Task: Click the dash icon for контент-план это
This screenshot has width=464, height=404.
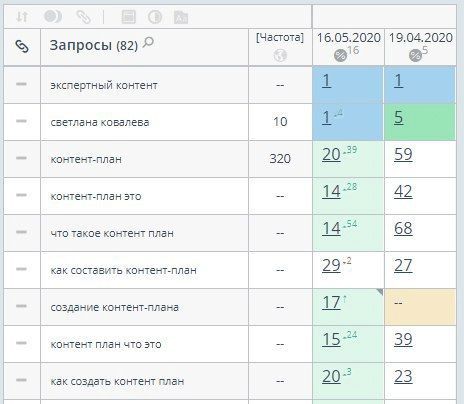Action: click(21, 195)
